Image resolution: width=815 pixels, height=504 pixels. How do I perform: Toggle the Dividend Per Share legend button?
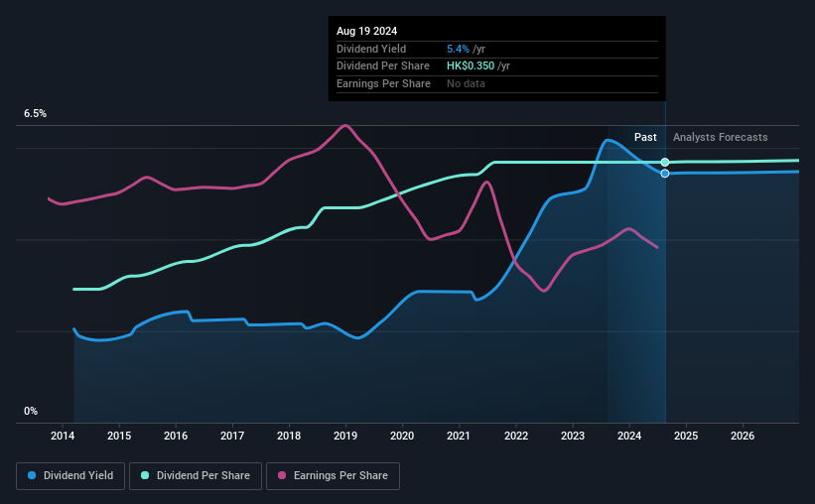click(x=196, y=476)
